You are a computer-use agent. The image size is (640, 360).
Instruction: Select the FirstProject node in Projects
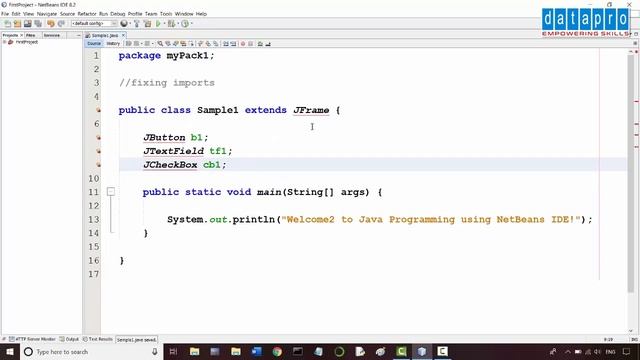click(27, 42)
